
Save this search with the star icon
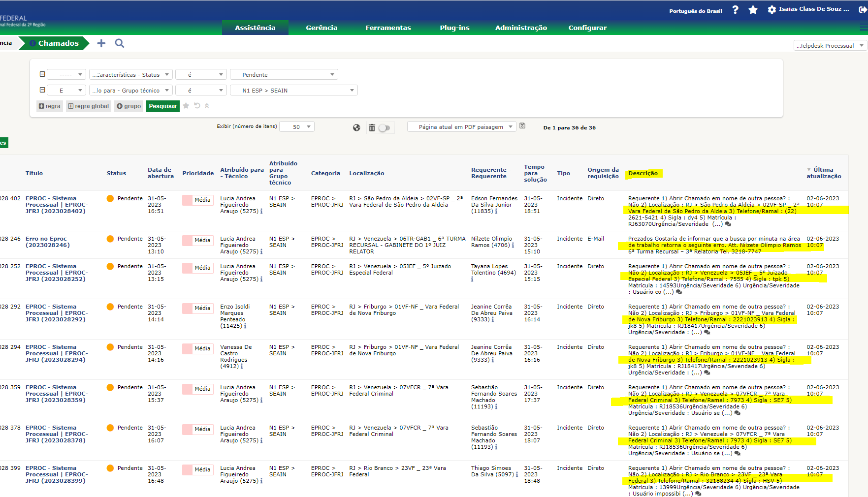click(x=186, y=106)
